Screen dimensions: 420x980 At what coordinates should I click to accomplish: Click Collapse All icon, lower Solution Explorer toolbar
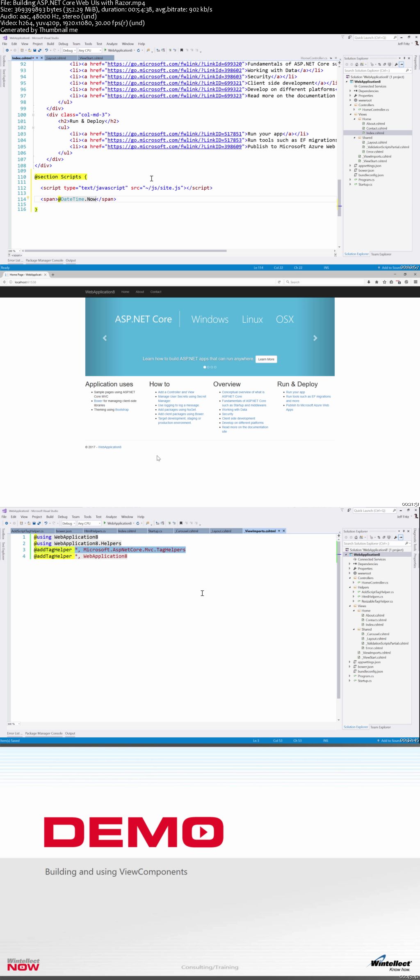pyautogui.click(x=384, y=537)
